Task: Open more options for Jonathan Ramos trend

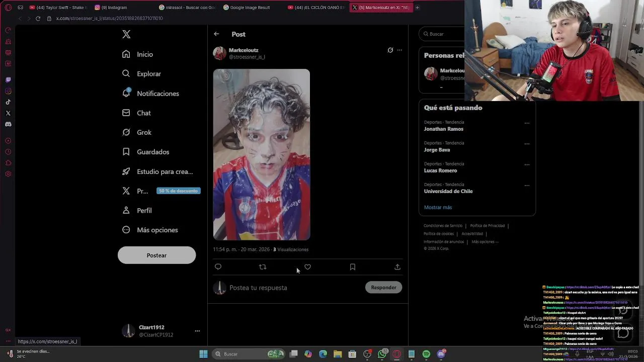Action: tap(527, 123)
